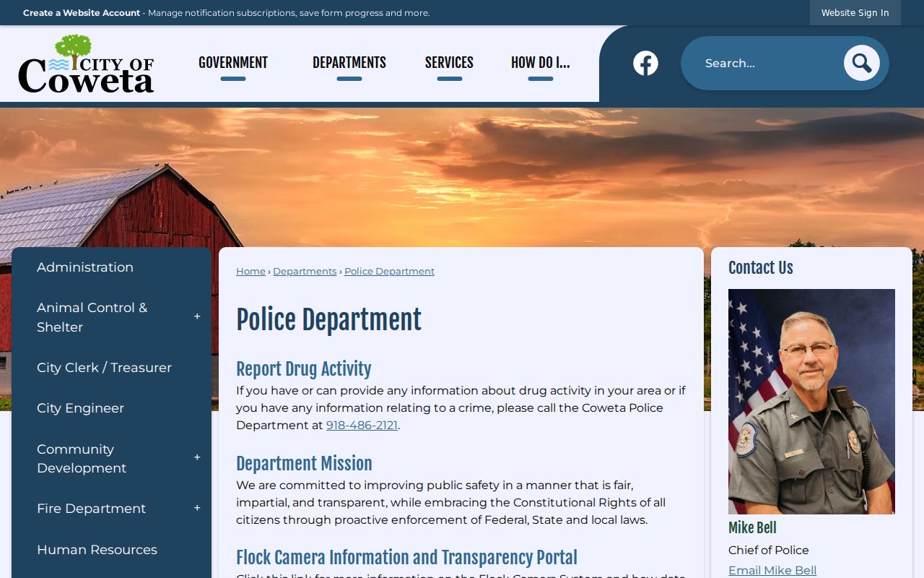Click Create a Website Account link
Screen dimensions: 924x578
click(82, 13)
